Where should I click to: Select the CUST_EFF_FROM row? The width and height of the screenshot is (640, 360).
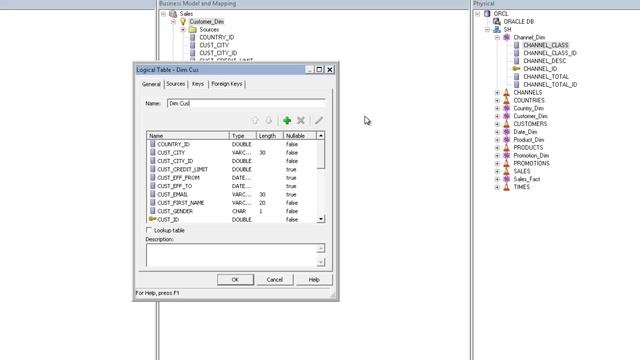pyautogui.click(x=231, y=178)
